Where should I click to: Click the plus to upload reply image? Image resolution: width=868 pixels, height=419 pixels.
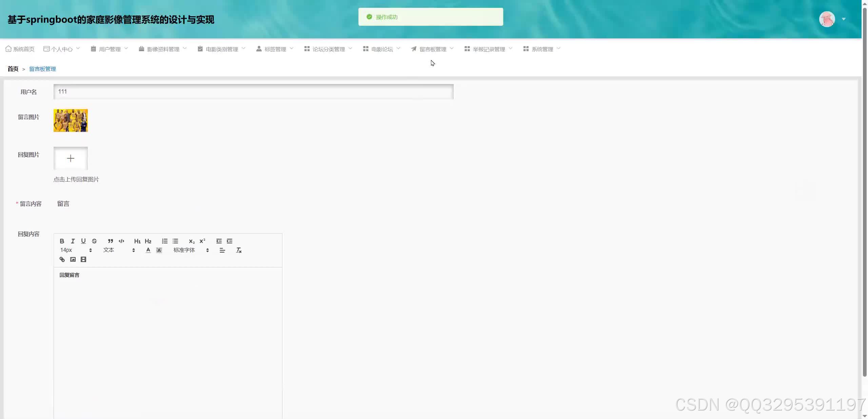click(71, 158)
